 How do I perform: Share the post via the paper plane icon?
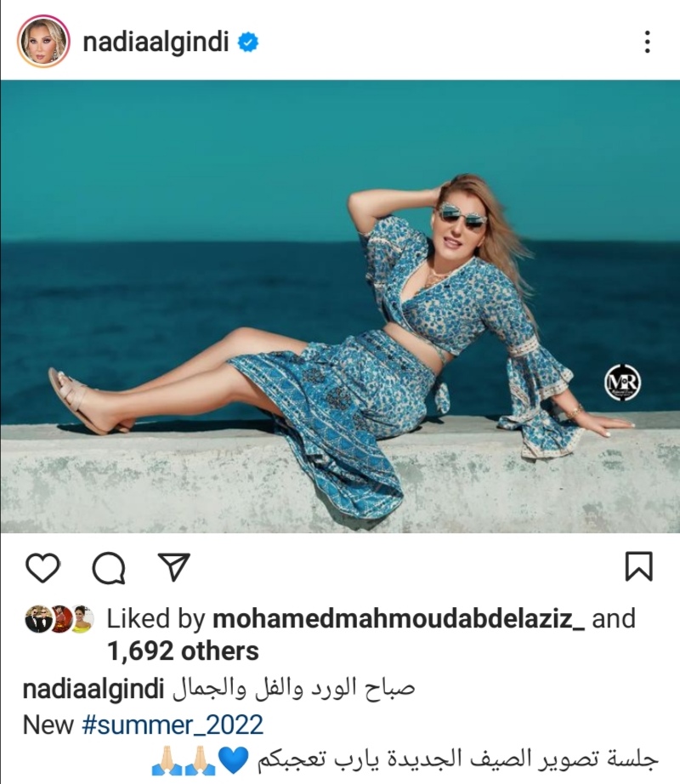[x=174, y=566]
